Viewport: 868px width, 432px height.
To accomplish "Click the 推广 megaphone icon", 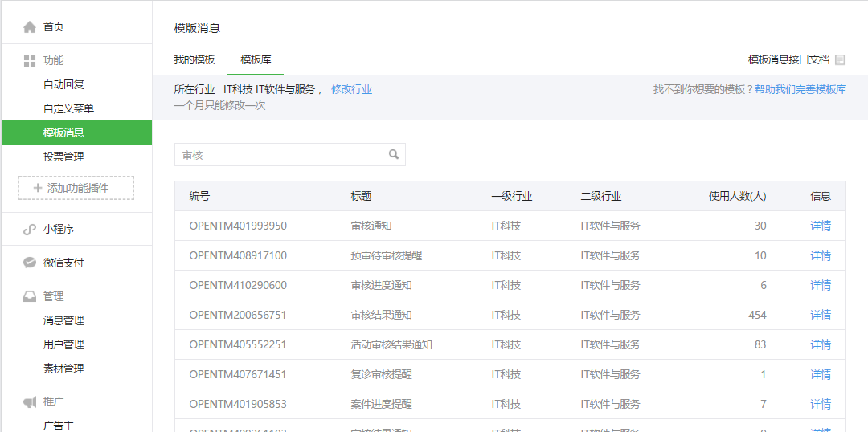I will coord(30,402).
